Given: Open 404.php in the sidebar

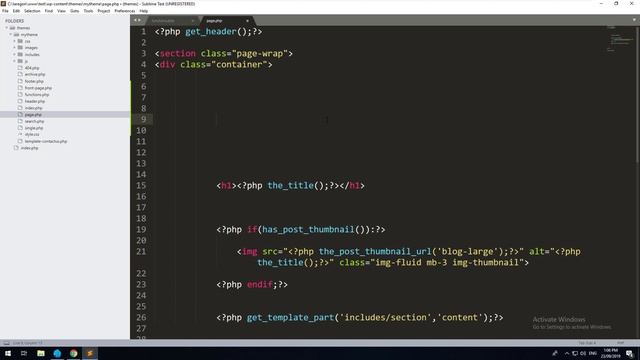Looking at the screenshot, I should click(x=32, y=68).
